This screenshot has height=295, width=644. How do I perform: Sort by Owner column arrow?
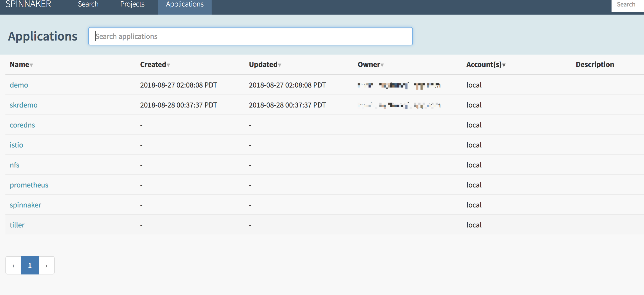point(382,65)
